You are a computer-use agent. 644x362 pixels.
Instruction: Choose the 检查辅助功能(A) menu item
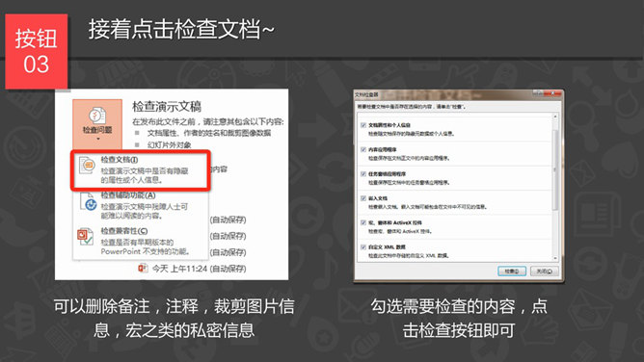pos(141,205)
